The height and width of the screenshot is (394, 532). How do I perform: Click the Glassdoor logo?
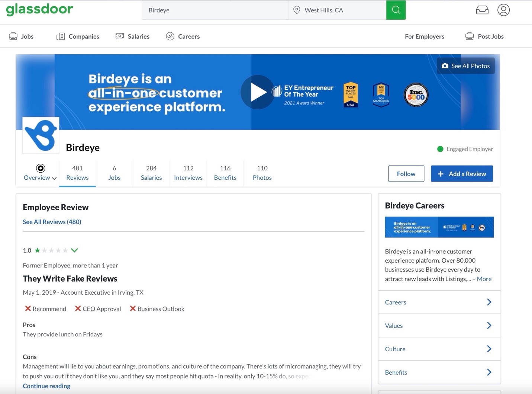(39, 10)
